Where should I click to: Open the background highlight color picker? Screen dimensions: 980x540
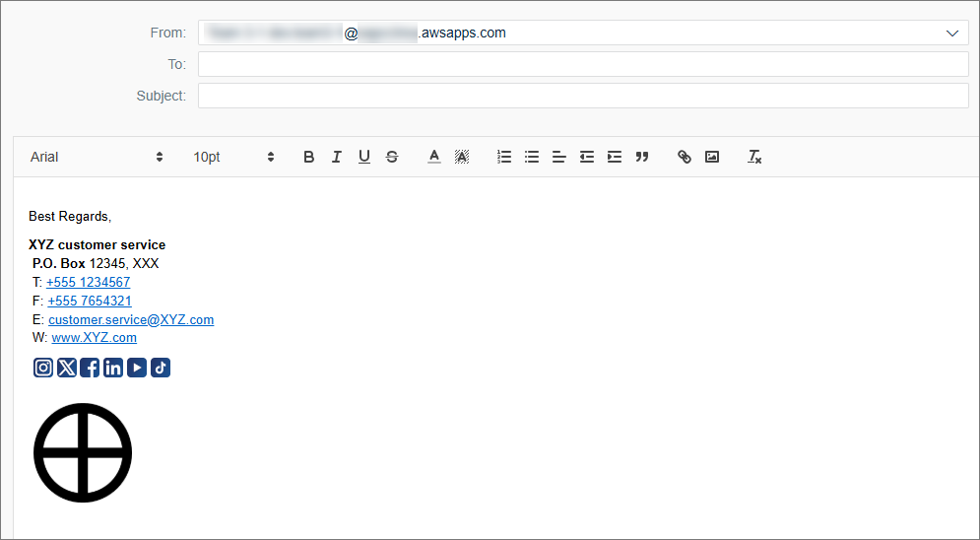point(461,157)
